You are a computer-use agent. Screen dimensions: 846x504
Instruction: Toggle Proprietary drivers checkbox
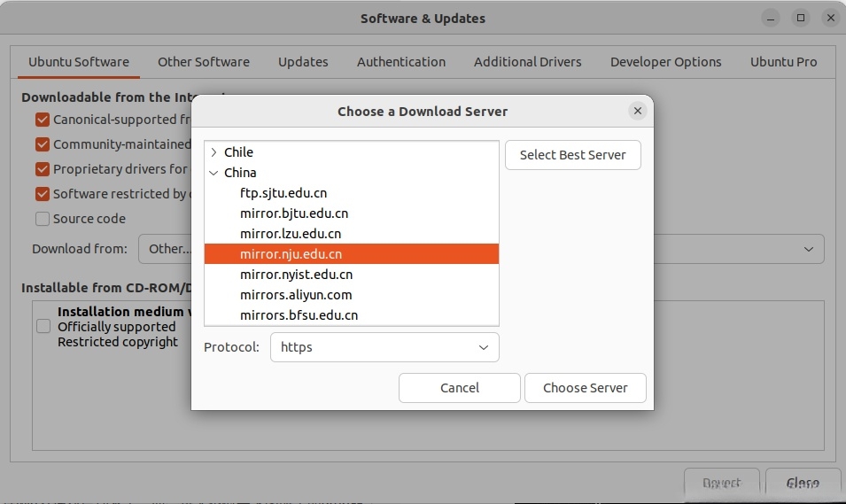click(43, 169)
